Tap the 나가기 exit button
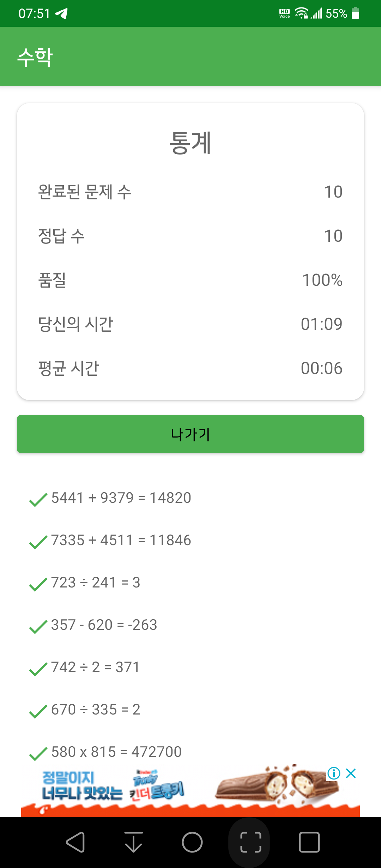The height and width of the screenshot is (868, 381). click(x=190, y=434)
